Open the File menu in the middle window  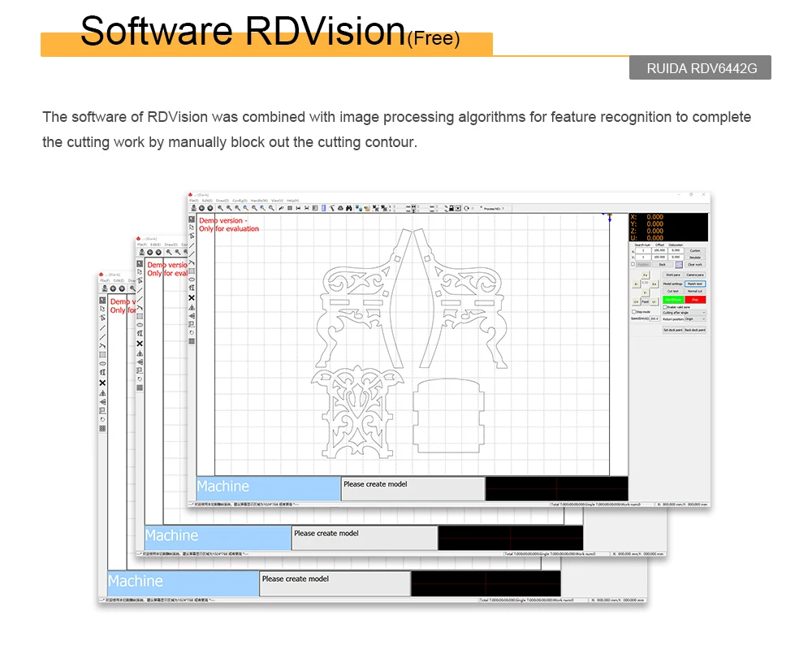142,244
